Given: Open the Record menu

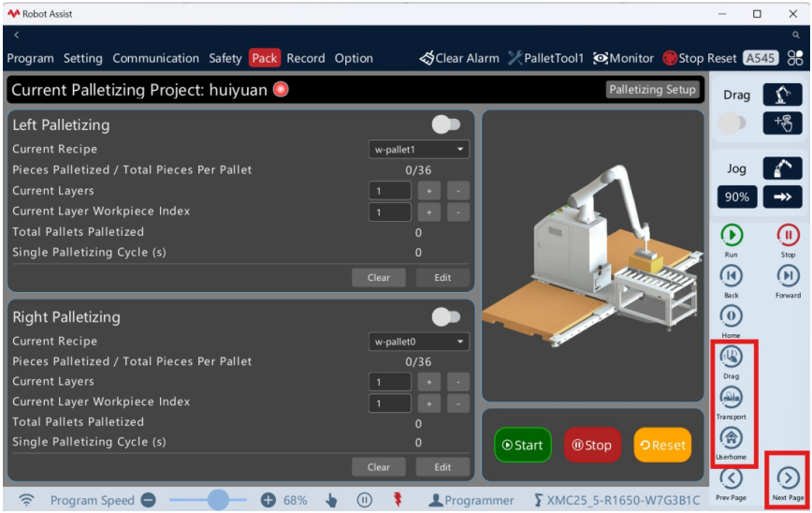Looking at the screenshot, I should pyautogui.click(x=306, y=58).
